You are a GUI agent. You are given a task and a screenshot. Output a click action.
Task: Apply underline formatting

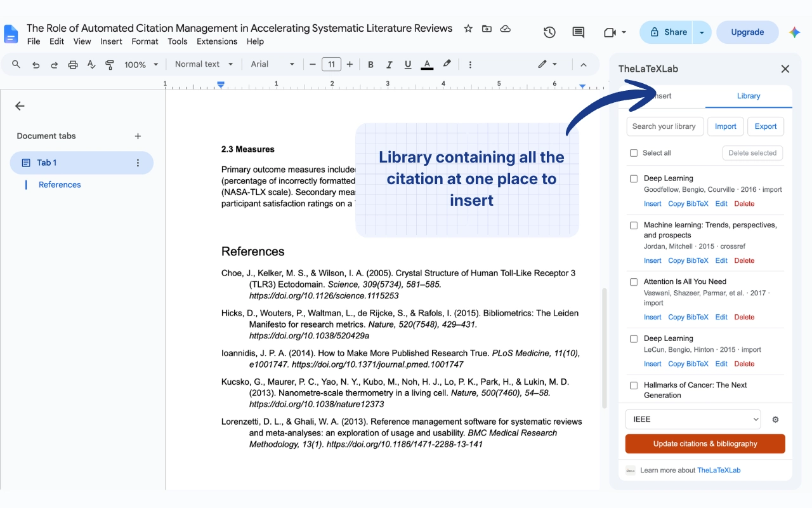point(408,64)
